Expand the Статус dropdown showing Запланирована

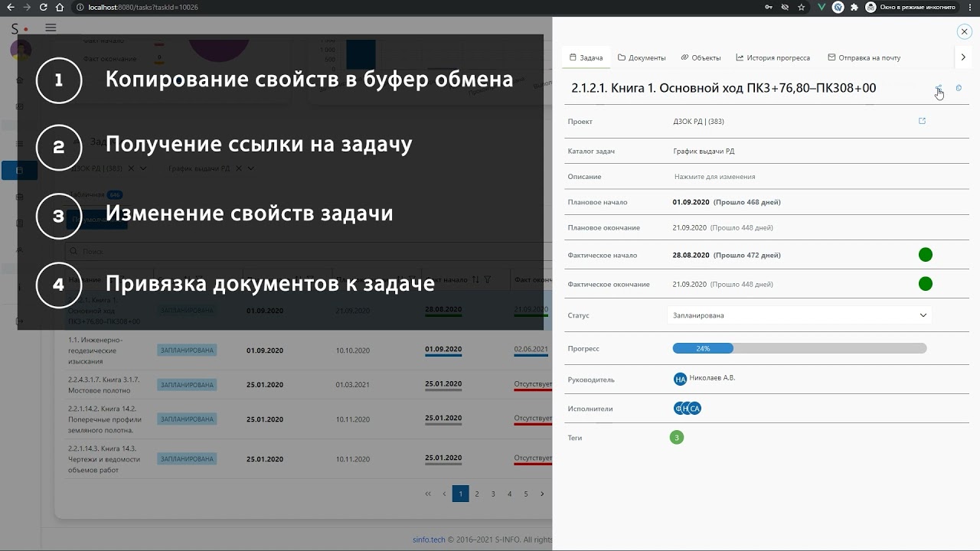pyautogui.click(x=799, y=315)
